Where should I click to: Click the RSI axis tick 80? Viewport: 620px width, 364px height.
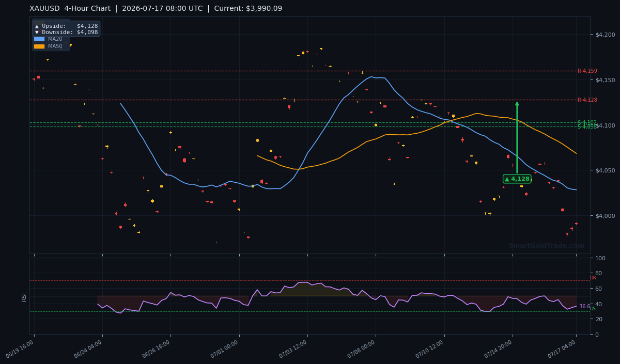pos(598,274)
